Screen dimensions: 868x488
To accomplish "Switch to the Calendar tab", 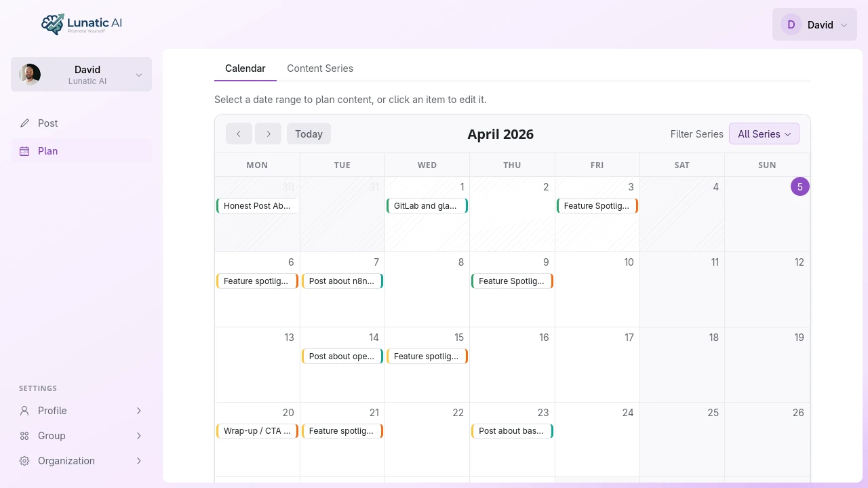I will (x=245, y=68).
